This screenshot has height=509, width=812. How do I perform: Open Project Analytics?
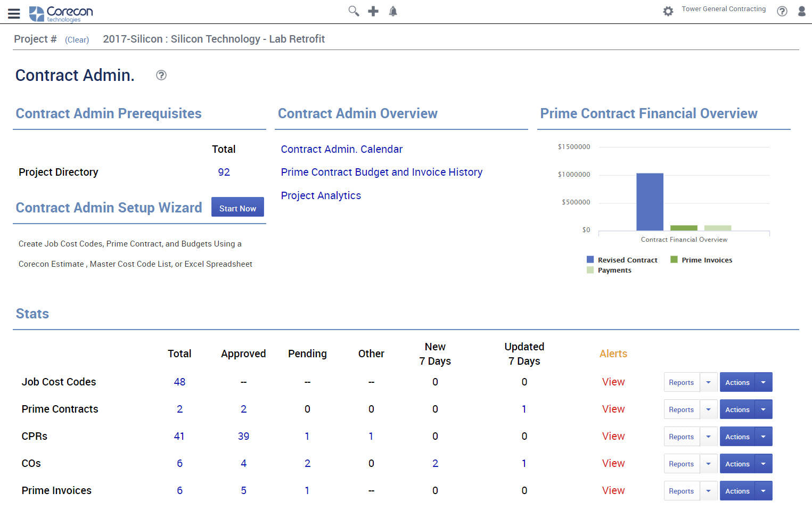[x=321, y=195]
